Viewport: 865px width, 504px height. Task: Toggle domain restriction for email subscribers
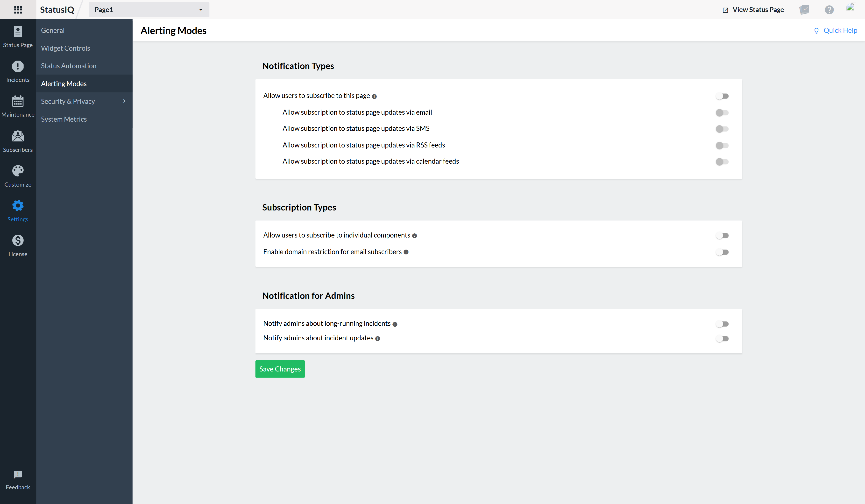click(722, 252)
